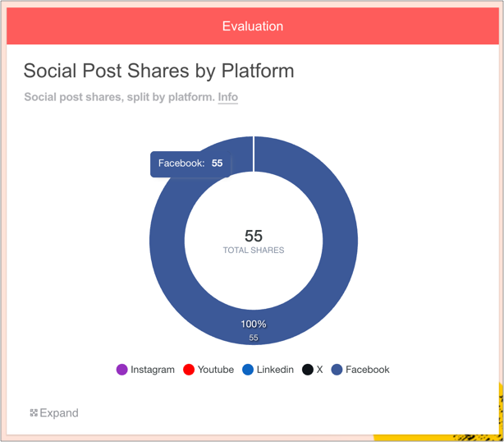Toggle the Youtube series legend label
This screenshot has width=504, height=442.
215,370
